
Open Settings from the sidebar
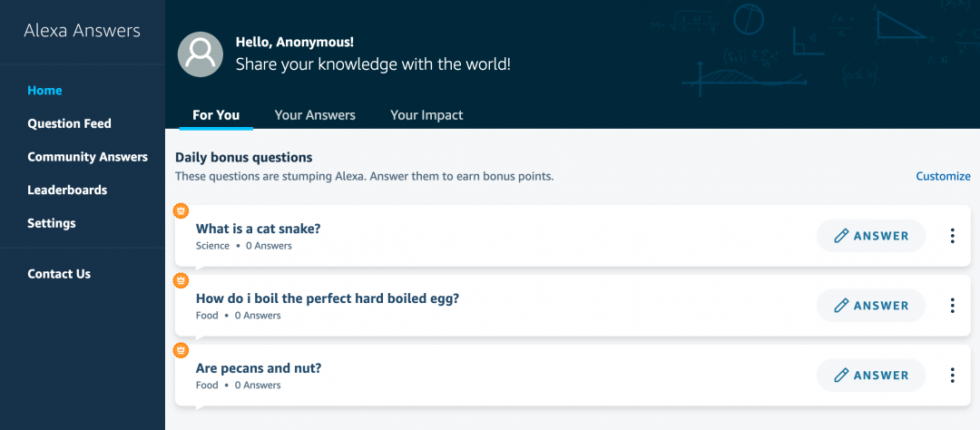52,223
